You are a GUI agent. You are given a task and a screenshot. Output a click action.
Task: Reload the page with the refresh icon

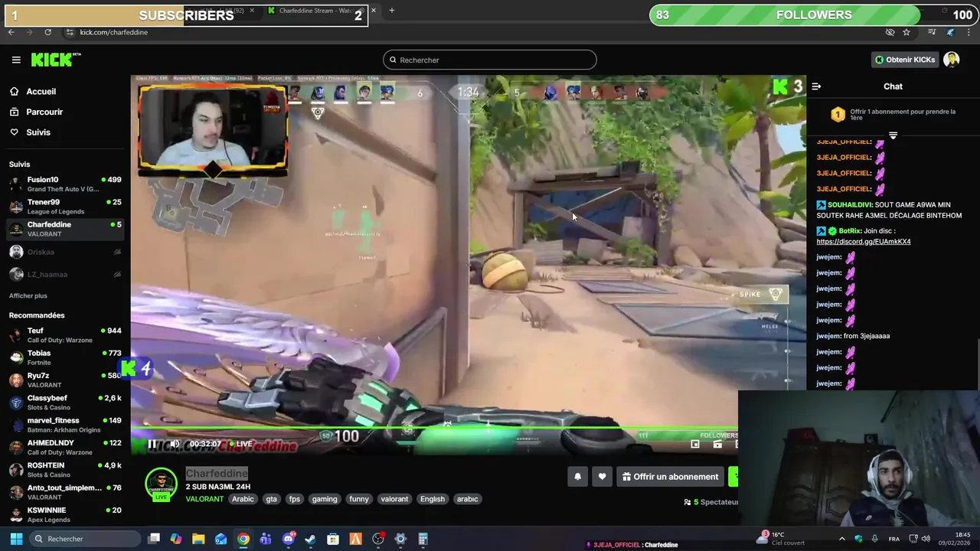(x=47, y=32)
